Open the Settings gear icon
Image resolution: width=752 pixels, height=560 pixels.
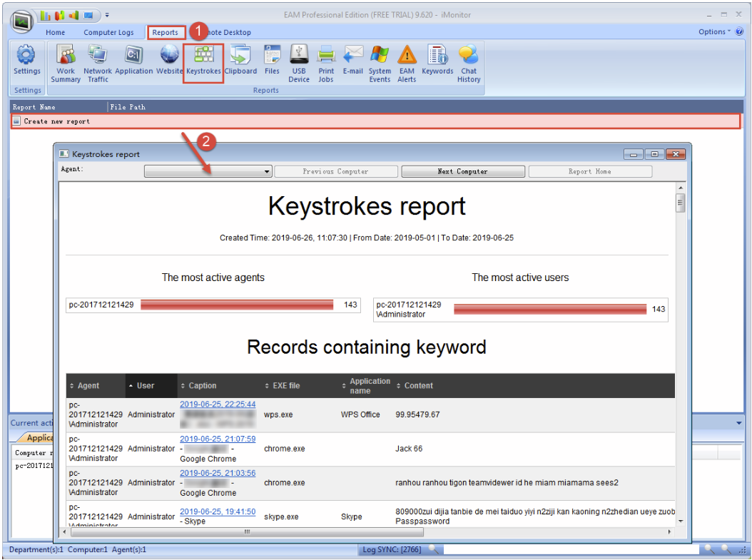point(27,60)
